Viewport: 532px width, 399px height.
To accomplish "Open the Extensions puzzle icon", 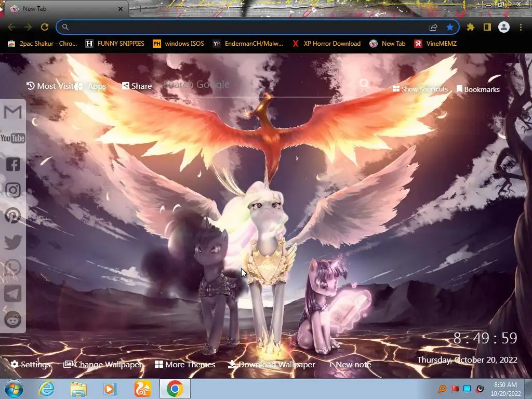I will coord(470,27).
